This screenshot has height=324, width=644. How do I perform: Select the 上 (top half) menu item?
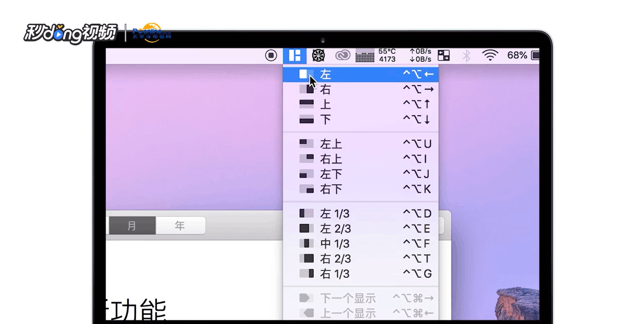tap(361, 105)
